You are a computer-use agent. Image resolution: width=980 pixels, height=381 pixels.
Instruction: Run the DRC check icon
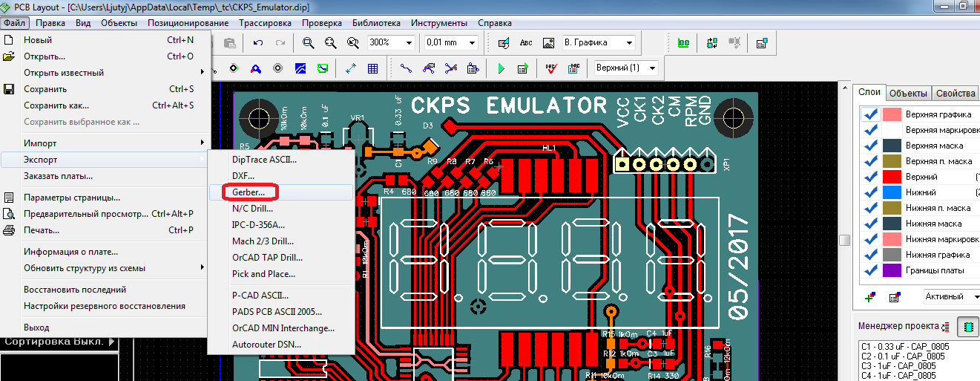(x=550, y=68)
